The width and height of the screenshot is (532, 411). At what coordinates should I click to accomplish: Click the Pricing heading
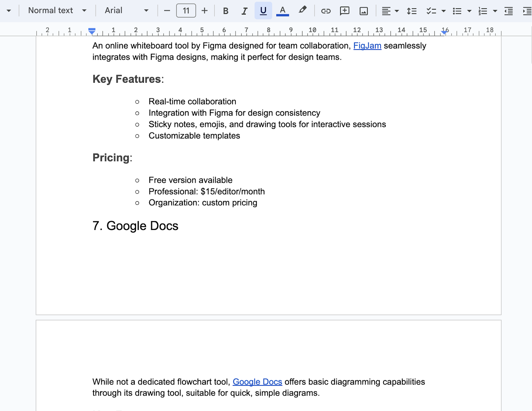[112, 157]
